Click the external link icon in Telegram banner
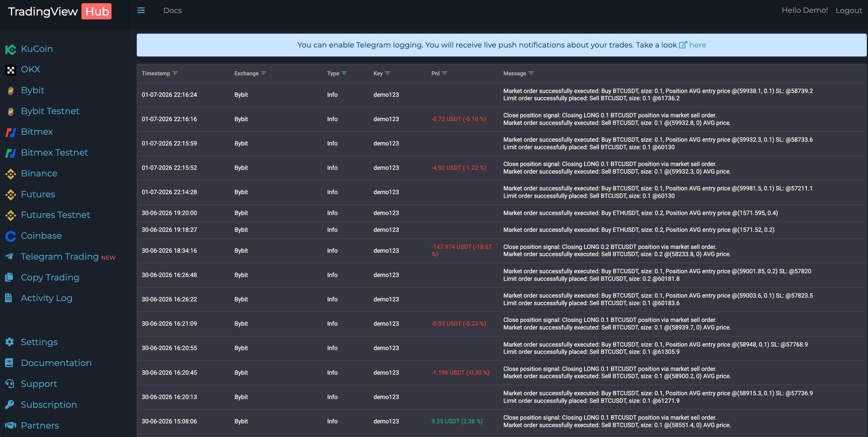 683,45
